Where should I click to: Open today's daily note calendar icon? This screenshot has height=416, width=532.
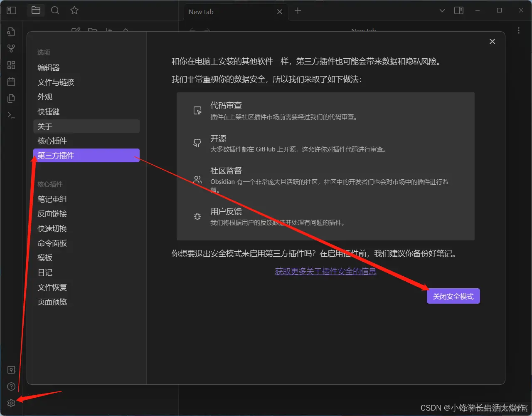click(x=11, y=82)
